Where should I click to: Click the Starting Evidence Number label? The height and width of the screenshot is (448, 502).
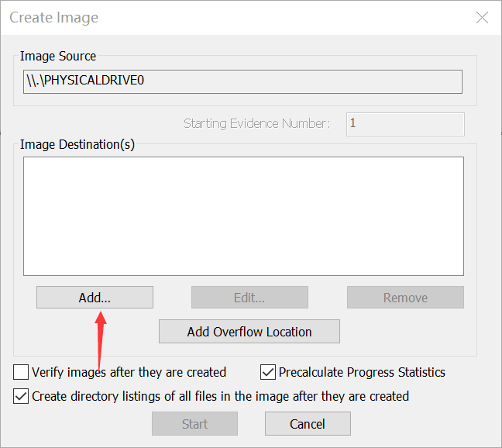point(256,123)
